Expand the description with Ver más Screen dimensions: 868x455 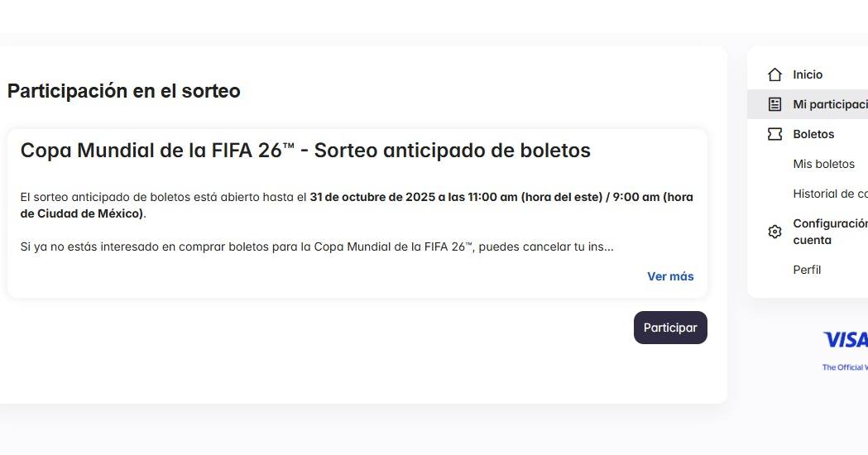[x=670, y=276]
